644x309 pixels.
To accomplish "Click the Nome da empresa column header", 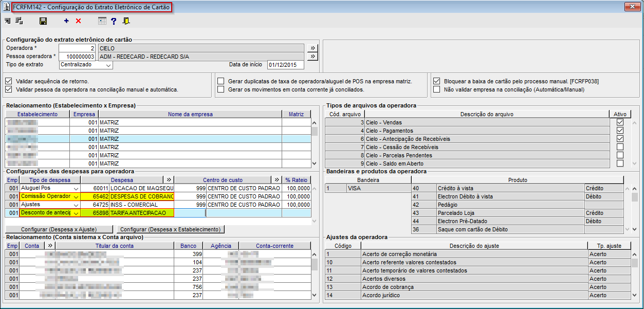I will [190, 114].
